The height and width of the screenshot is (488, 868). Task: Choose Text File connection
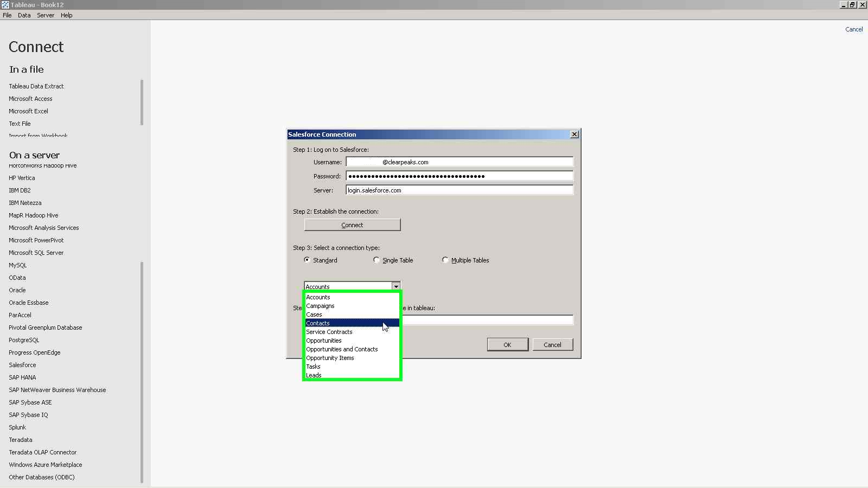20,124
